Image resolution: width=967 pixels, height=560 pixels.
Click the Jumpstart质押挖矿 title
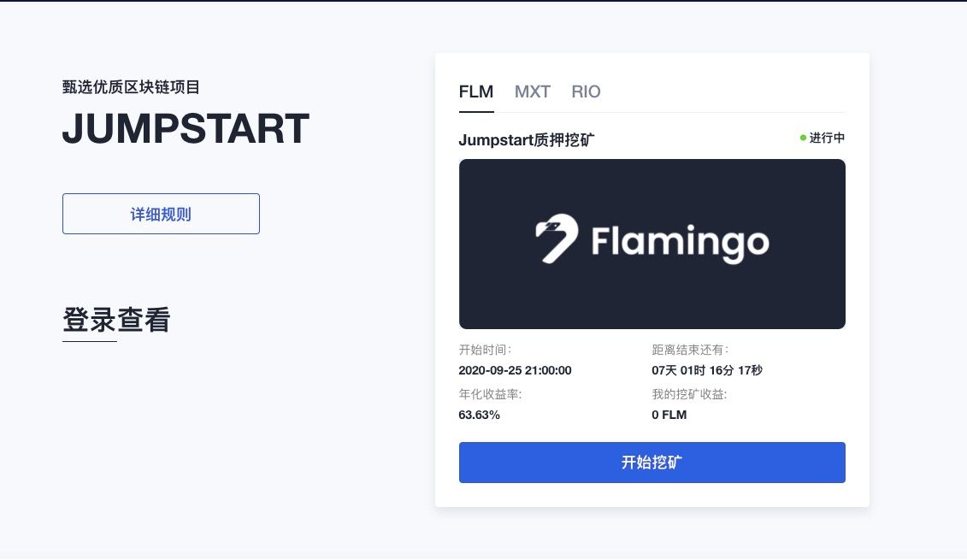coord(527,140)
